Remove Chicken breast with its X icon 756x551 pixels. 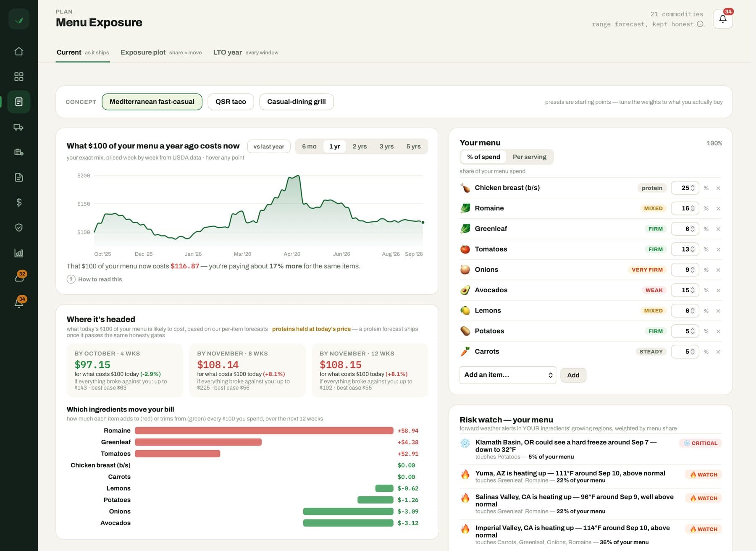tap(718, 188)
